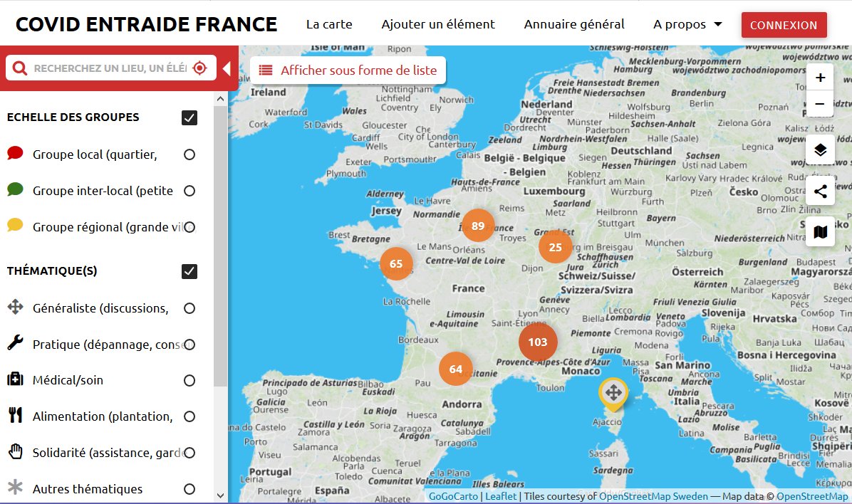Click the list icon in Afficher sous forme de liste

click(x=266, y=70)
